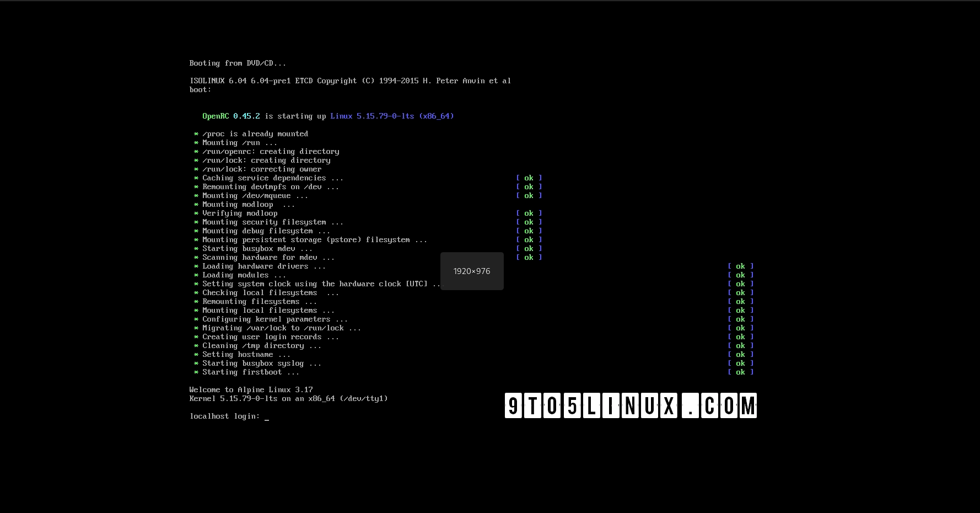Click the boot: prompt line
Screen dimensions: 980x513
[200, 89]
